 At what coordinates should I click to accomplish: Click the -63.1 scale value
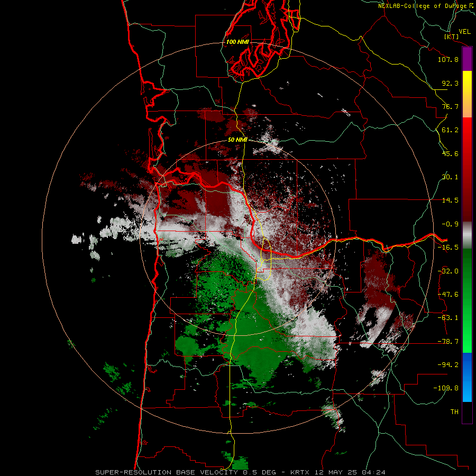click(448, 318)
